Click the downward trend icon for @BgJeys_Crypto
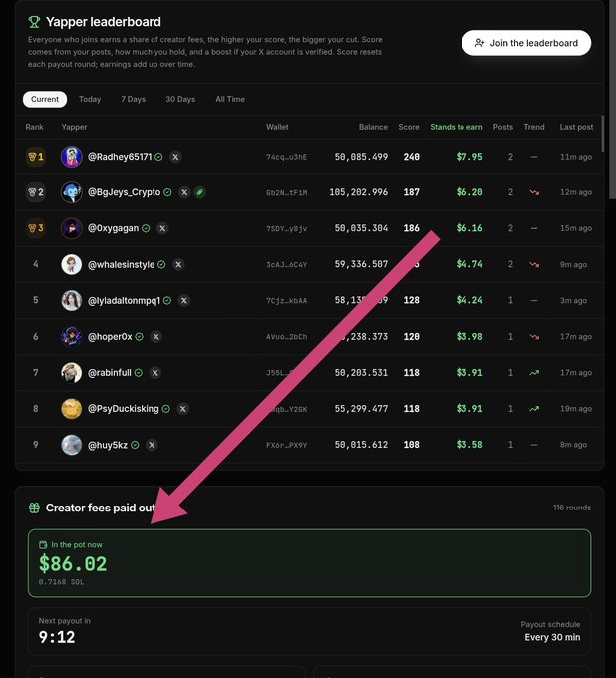616x678 pixels. click(534, 192)
